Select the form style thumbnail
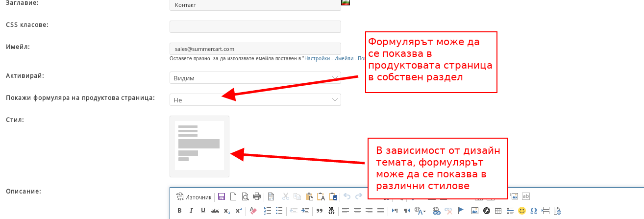 pos(199,146)
